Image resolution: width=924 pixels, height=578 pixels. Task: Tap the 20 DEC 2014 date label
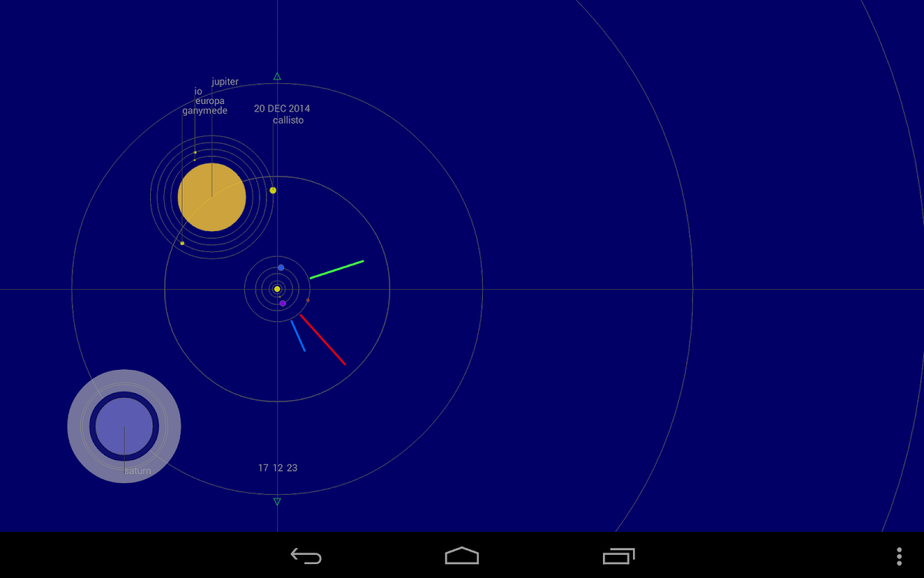point(282,109)
